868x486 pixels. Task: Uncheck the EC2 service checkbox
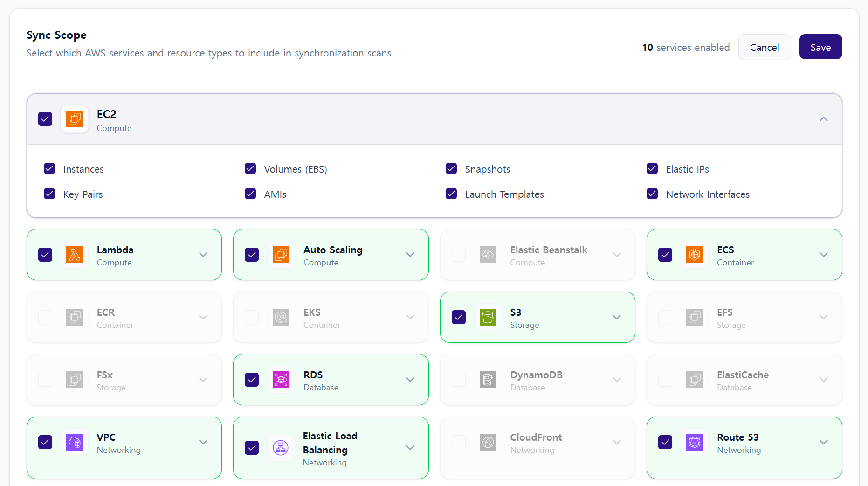pyautogui.click(x=45, y=119)
